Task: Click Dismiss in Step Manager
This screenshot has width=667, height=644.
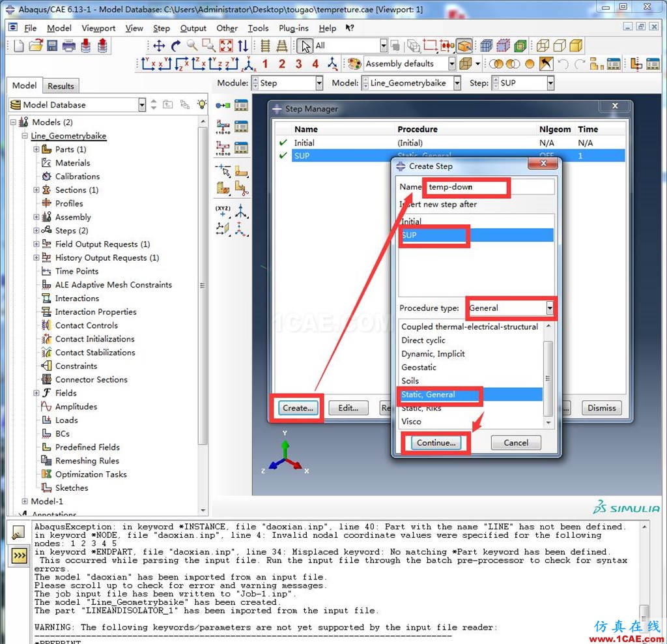Action: [x=601, y=408]
